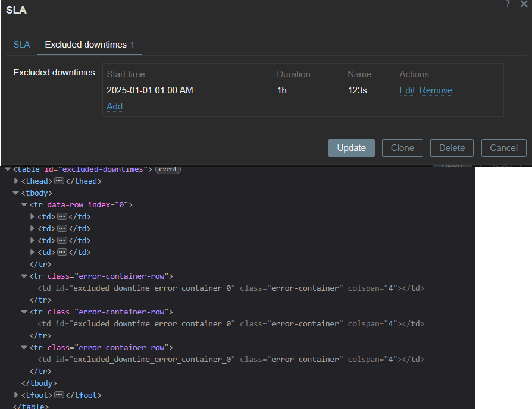Select the Excluded downtimes tab
Viewport: 532px width, 409px height.
click(90, 45)
